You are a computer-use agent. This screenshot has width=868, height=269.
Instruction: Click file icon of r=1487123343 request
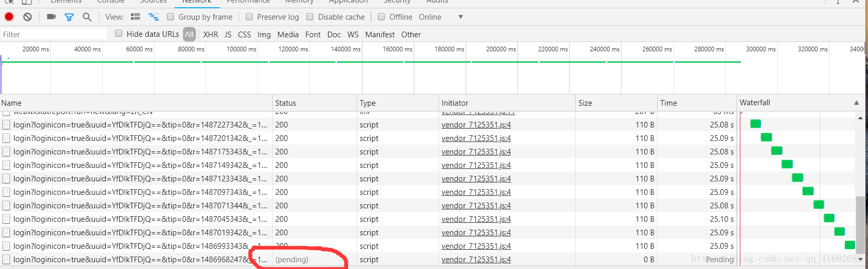(6, 179)
